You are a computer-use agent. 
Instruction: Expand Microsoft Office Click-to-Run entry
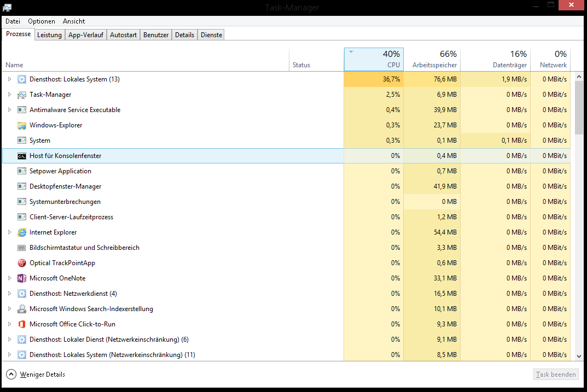10,324
